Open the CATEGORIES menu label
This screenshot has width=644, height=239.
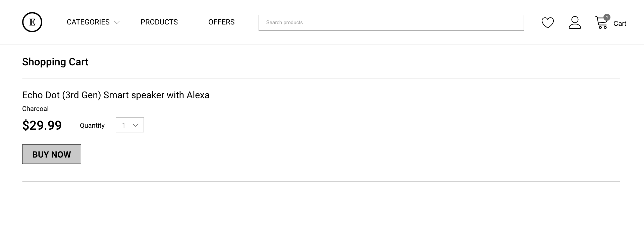click(x=88, y=22)
